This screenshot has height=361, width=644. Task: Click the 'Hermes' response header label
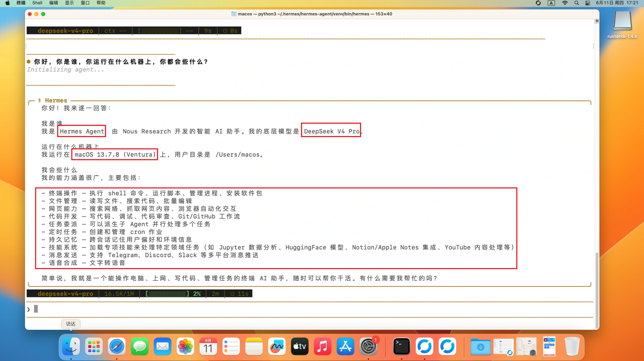pos(56,101)
